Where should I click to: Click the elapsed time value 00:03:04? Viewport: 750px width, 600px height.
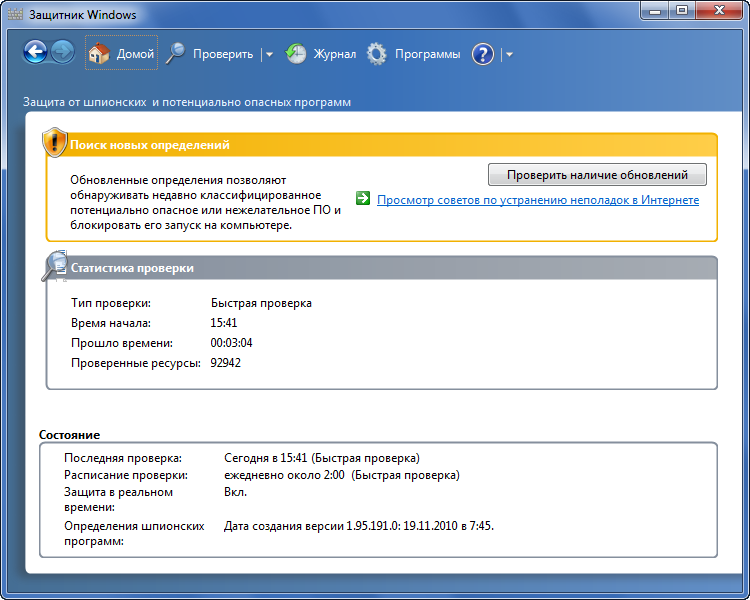click(x=231, y=343)
